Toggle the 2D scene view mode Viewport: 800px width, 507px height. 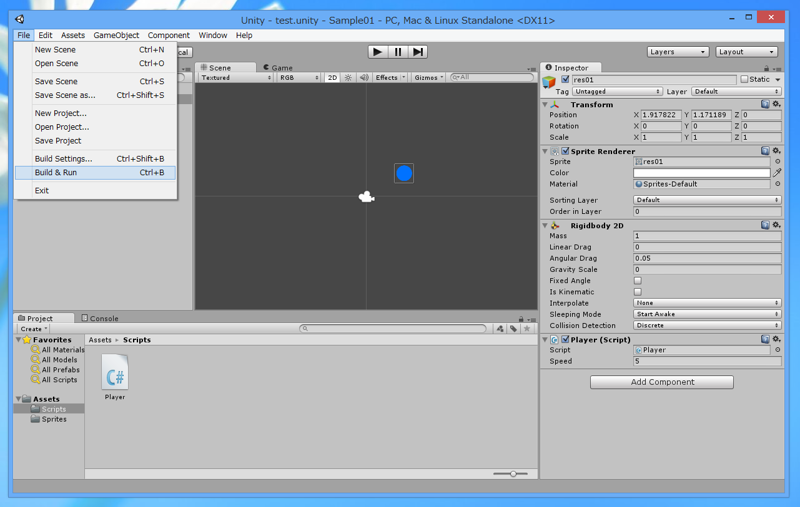[x=332, y=78]
